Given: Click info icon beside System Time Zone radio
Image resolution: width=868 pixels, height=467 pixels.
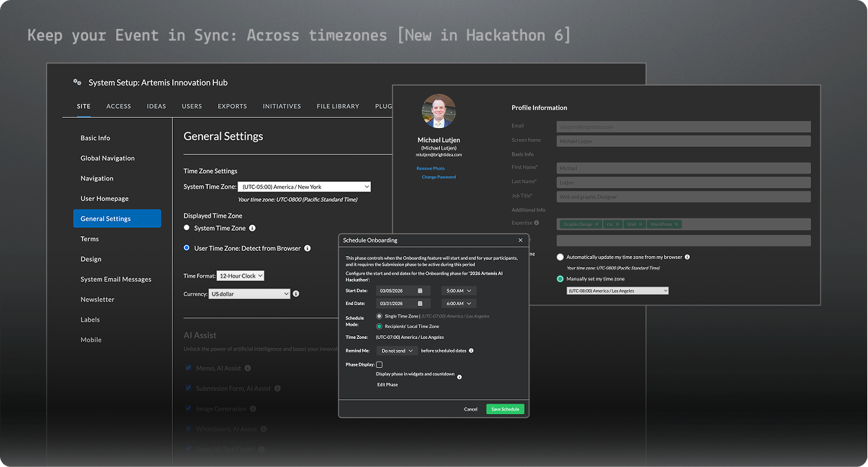Looking at the screenshot, I should tap(252, 228).
